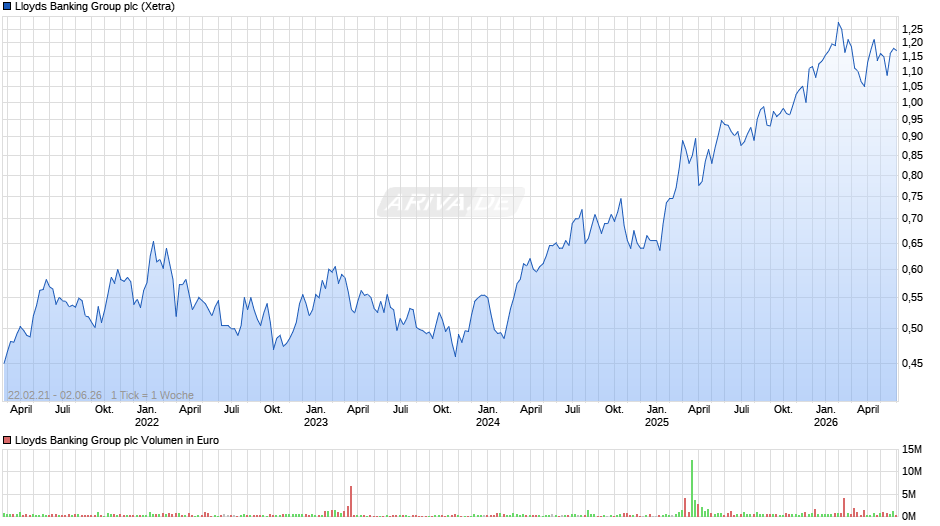Click the 0,80 price axis label
Viewport: 940px width, 526px height.
pyautogui.click(x=912, y=176)
